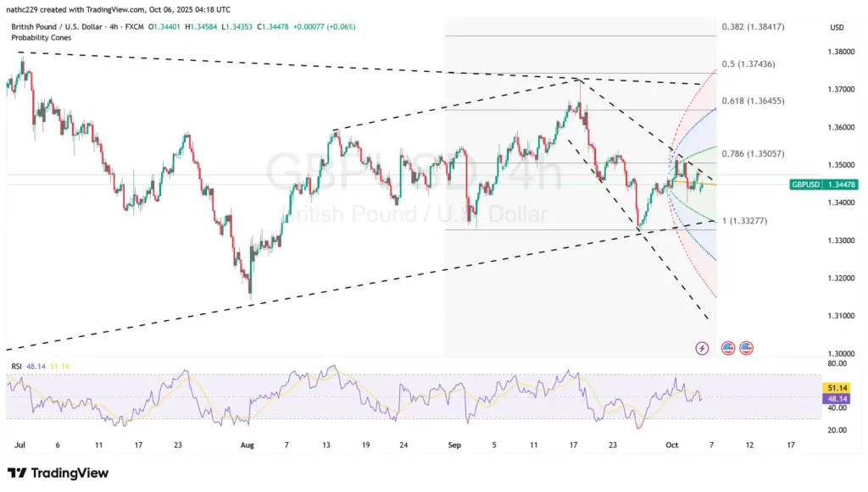Select the RSI indicator legend label

[14, 366]
